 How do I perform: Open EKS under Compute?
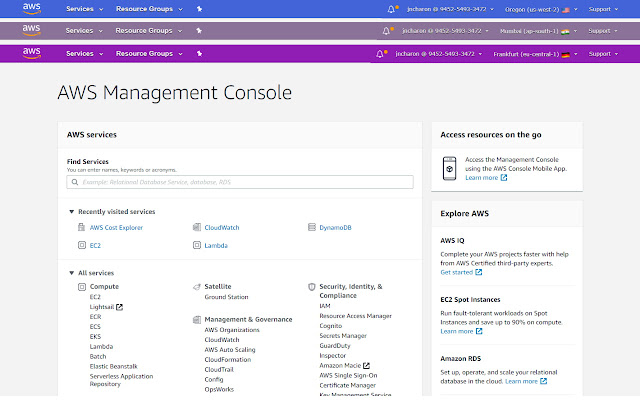coord(95,337)
